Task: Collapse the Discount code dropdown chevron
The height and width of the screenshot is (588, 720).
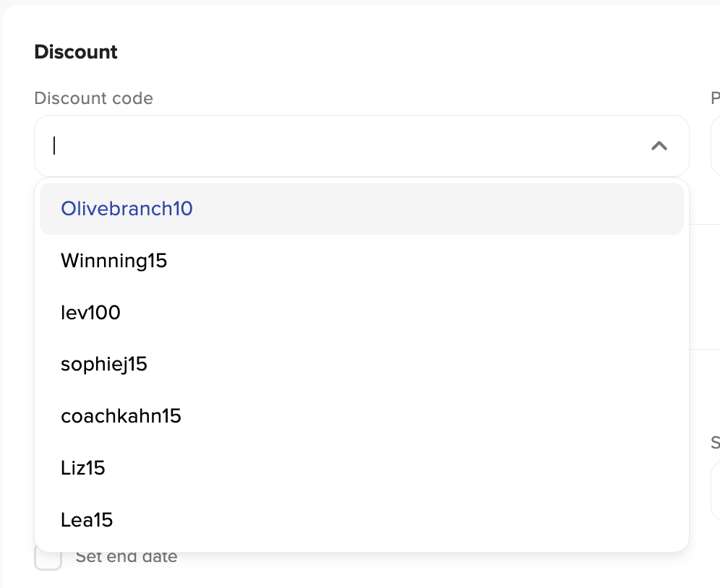Action: tap(659, 146)
